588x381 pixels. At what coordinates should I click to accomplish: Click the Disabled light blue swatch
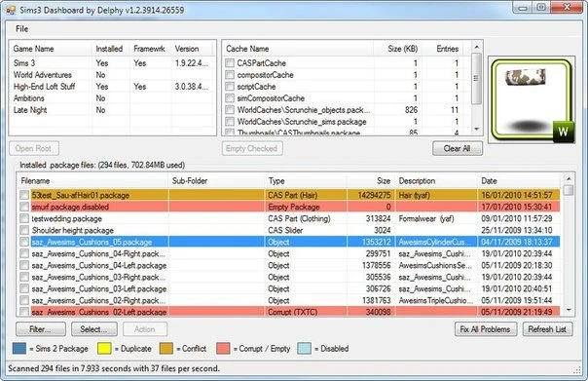304,348
